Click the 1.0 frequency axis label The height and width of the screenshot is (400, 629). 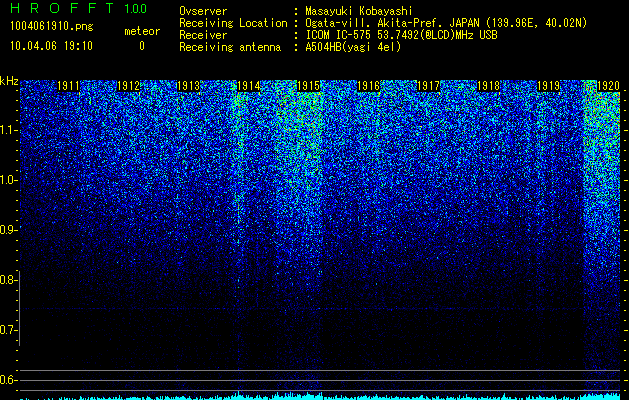8,180
